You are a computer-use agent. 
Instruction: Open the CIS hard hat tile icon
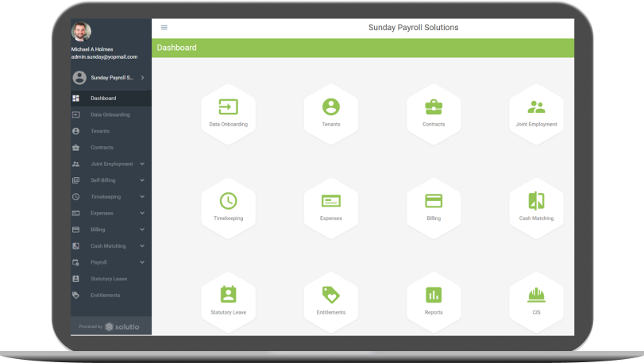[x=536, y=295]
